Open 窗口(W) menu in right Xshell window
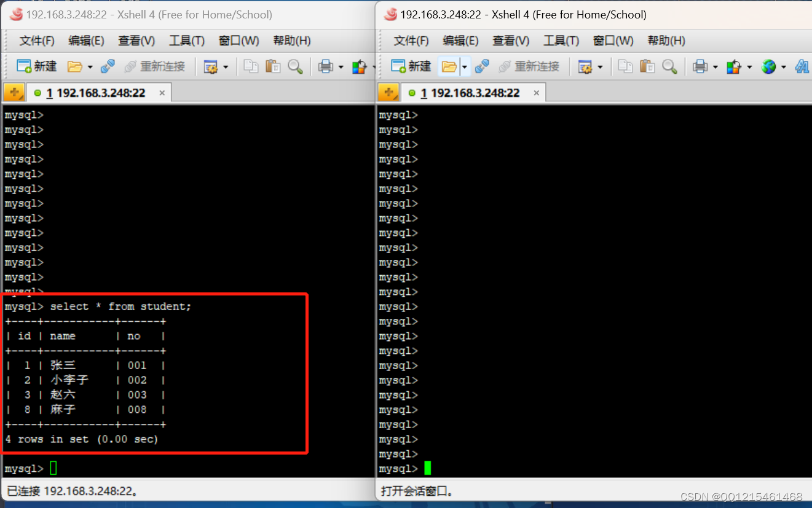Viewport: 812px width, 508px height. [613, 41]
